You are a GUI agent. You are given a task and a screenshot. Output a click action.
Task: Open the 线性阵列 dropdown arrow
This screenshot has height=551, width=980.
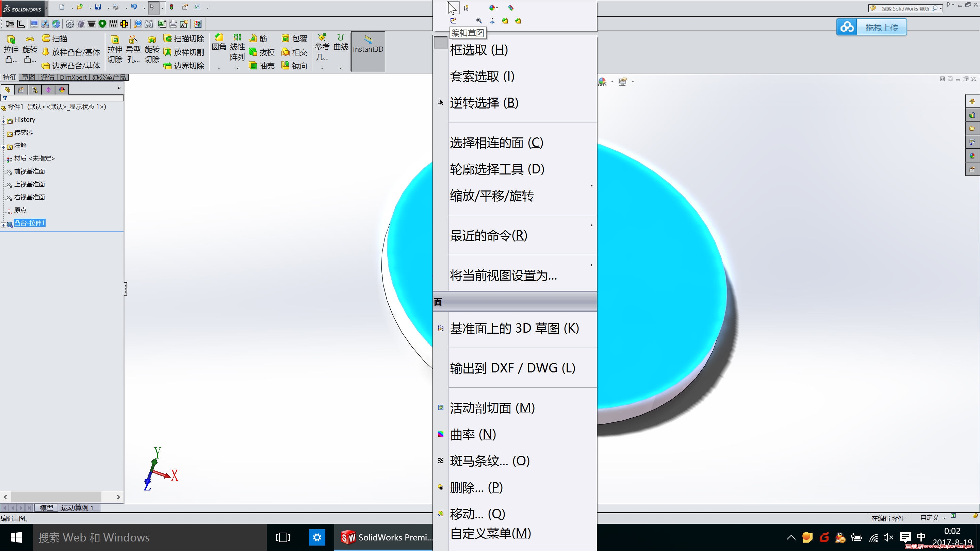pos(238,68)
